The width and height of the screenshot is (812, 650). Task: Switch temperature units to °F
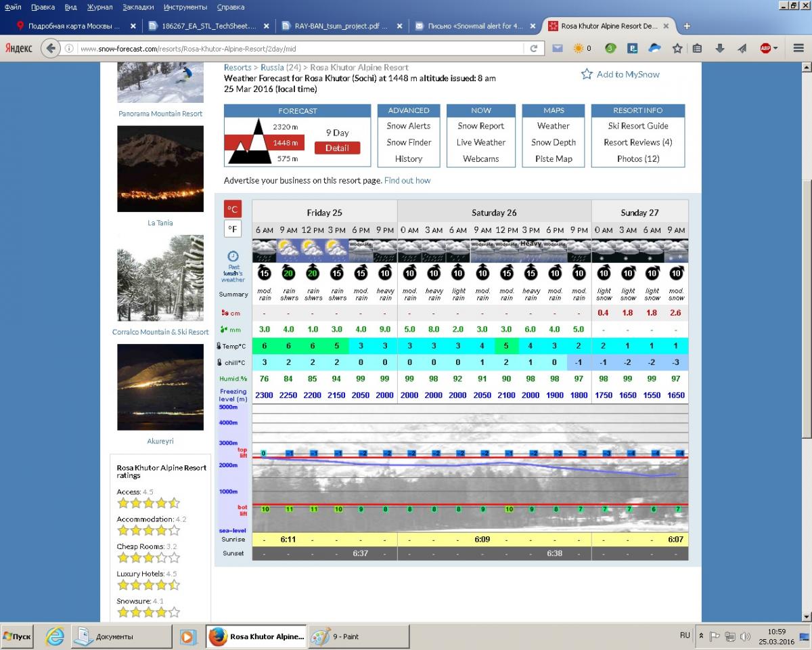[233, 229]
